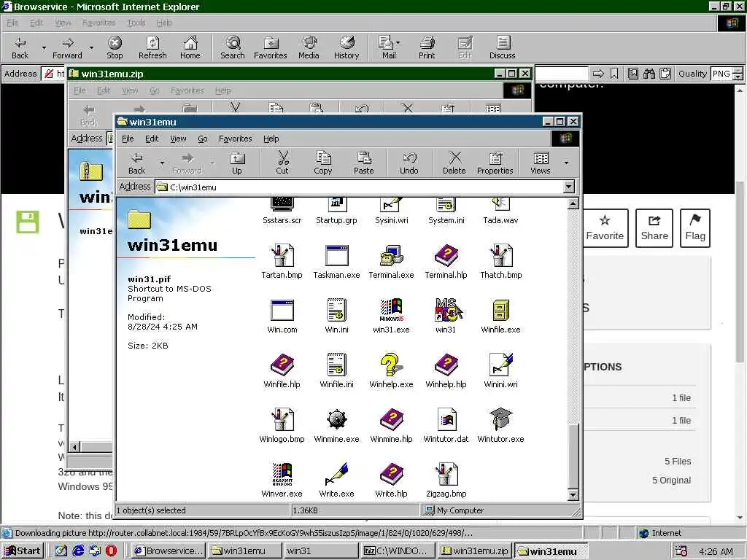The height and width of the screenshot is (560, 747).
Task: Switch to Browservice taskbar button
Action: (x=169, y=551)
